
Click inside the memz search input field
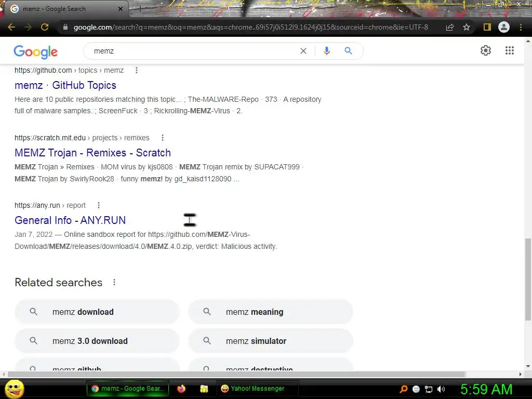[193, 51]
